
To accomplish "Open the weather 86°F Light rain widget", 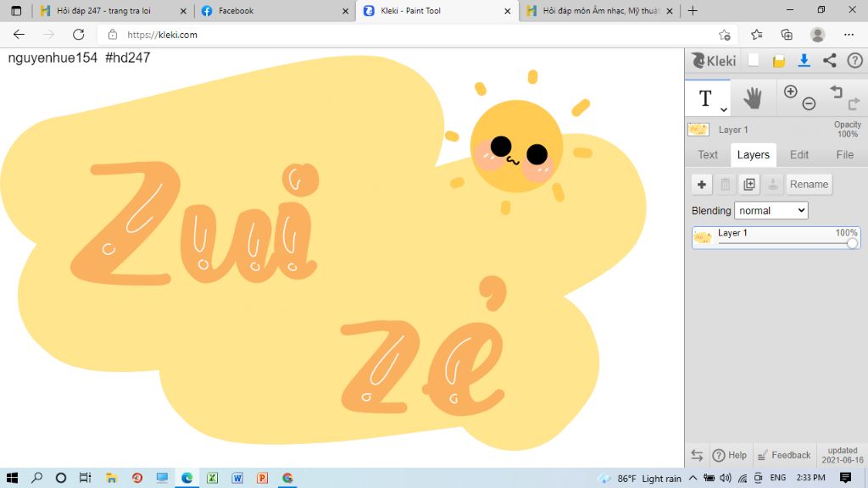I will point(640,478).
